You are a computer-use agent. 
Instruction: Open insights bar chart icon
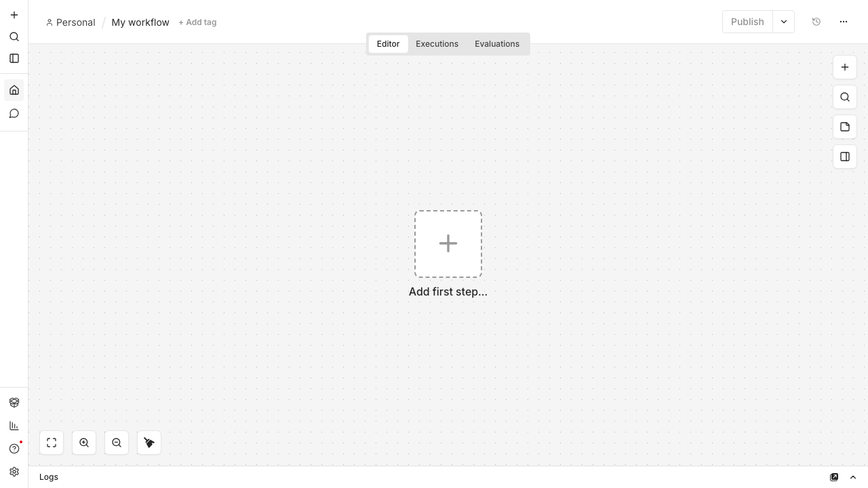14,426
